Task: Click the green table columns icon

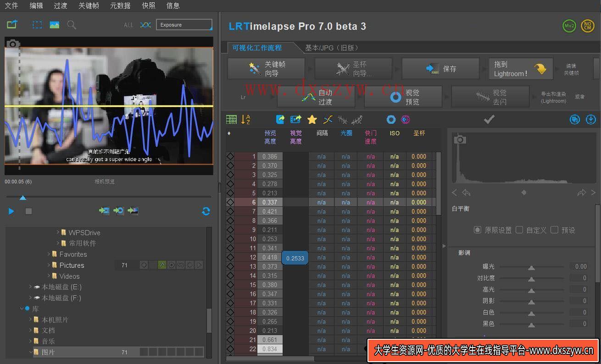Action: point(232,120)
